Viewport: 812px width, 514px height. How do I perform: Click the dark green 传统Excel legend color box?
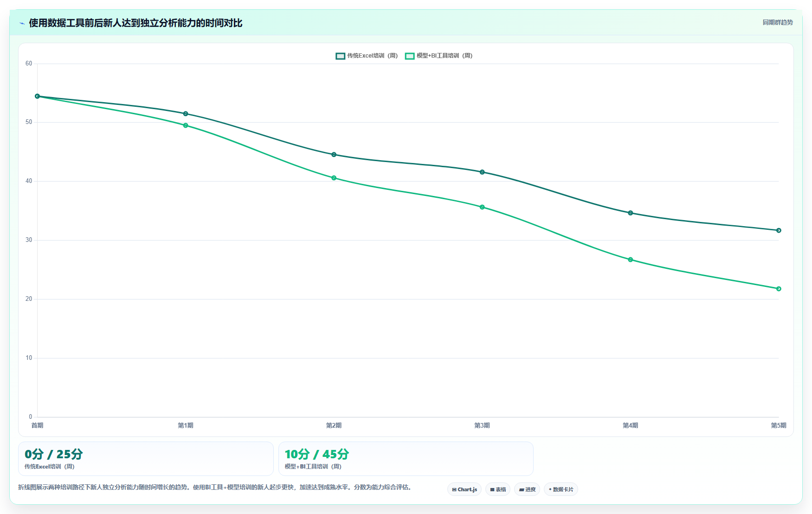coord(341,56)
